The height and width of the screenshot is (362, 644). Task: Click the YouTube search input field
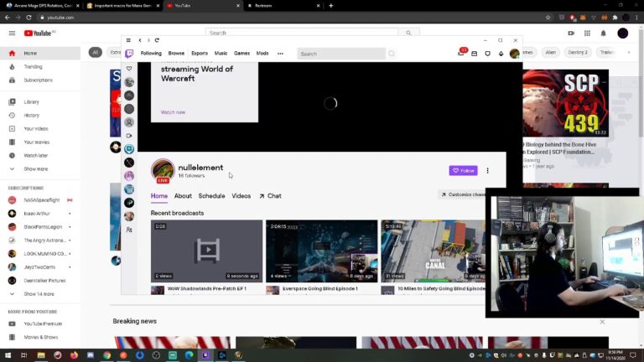302,33
